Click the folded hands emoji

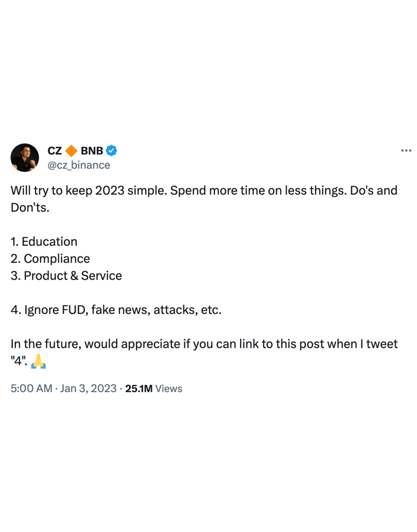pyautogui.click(x=38, y=361)
